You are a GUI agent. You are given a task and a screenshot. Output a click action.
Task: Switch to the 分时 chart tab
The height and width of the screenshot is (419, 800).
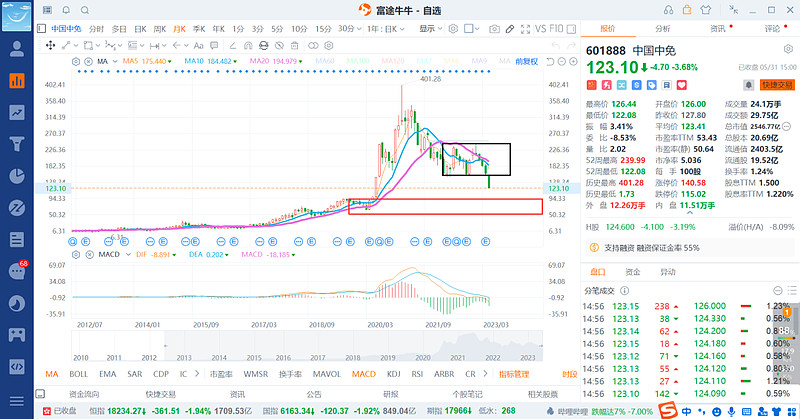click(x=96, y=29)
